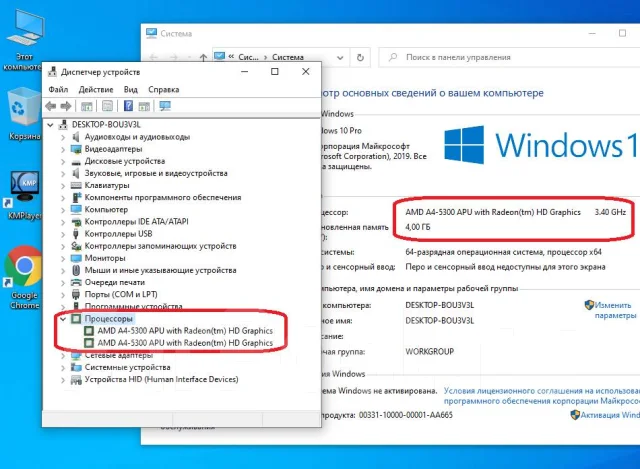
Task: Open Условия лицензионного соглашения link
Action: point(542,396)
